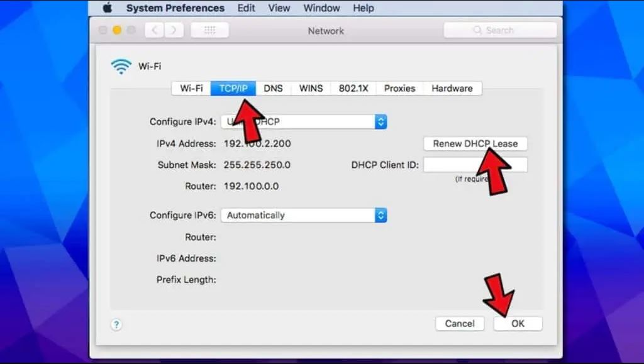Minimize window with yellow button
Viewport: 644px width, 364px height.
(x=117, y=30)
